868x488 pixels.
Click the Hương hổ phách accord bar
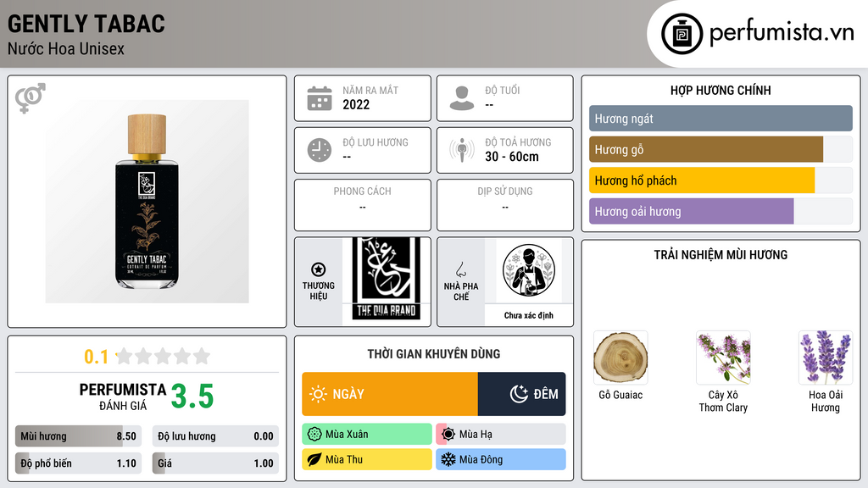point(721,180)
